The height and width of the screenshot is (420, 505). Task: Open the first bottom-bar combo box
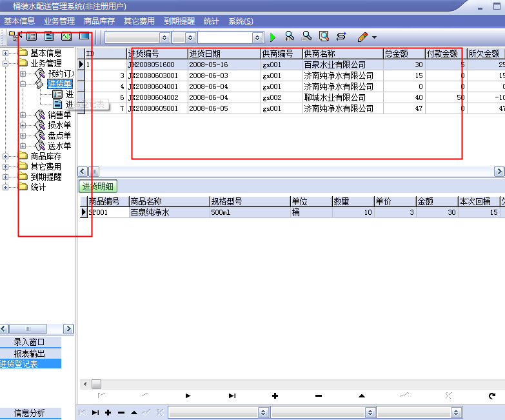coord(218,413)
